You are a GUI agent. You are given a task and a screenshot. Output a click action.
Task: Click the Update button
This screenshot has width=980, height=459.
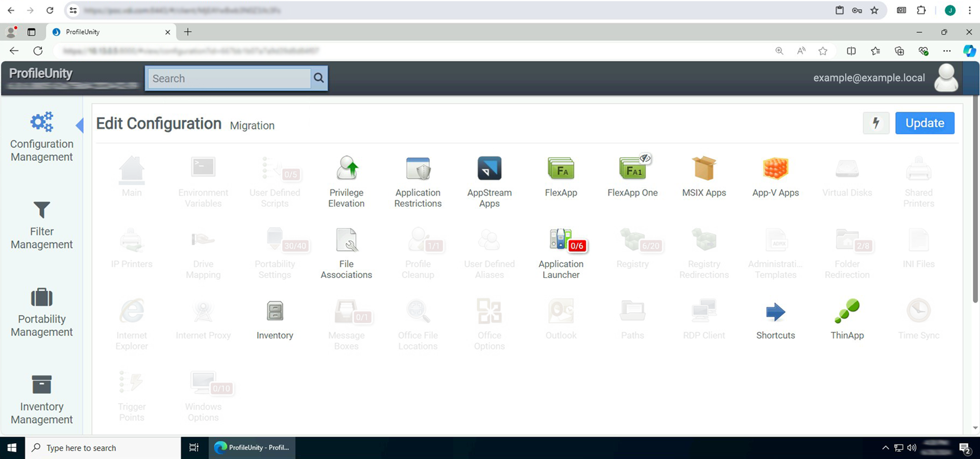tap(924, 123)
